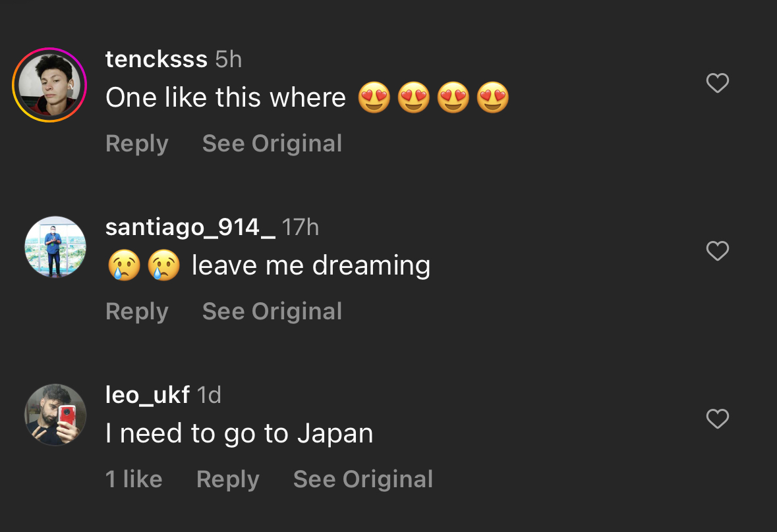The height and width of the screenshot is (532, 777).
Task: See Original of 'I need to go to Japan'
Action: click(363, 479)
